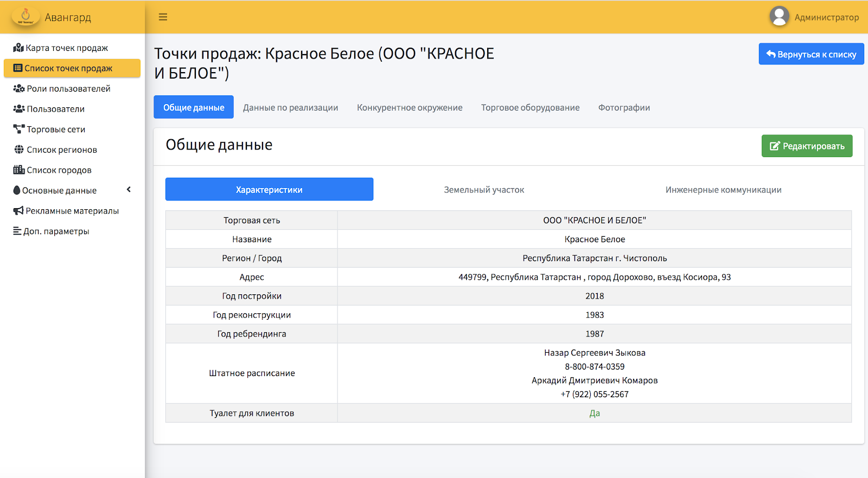Click the Общие данные panel heading
This screenshot has height=478, width=868.
pyautogui.click(x=219, y=145)
